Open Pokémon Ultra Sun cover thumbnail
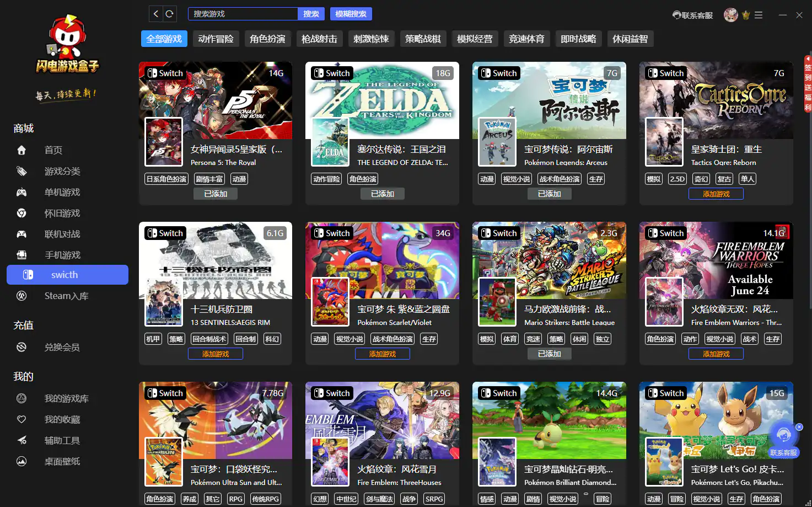Image resolution: width=812 pixels, height=507 pixels. pyautogui.click(x=164, y=462)
